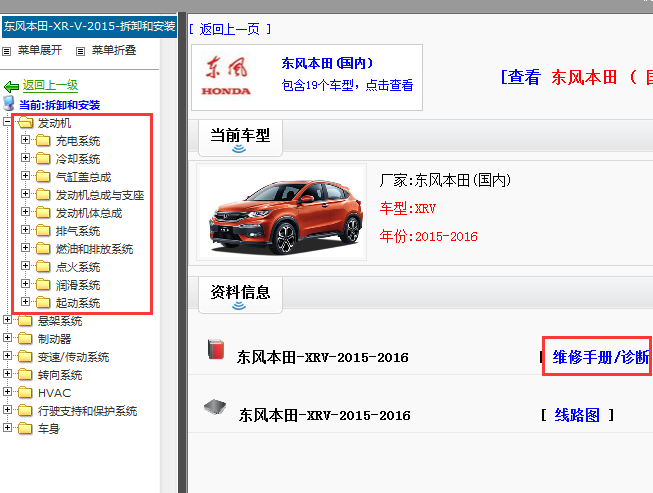
Task: Select 气缸盖总成 tree item
Action: pyautogui.click(x=83, y=177)
